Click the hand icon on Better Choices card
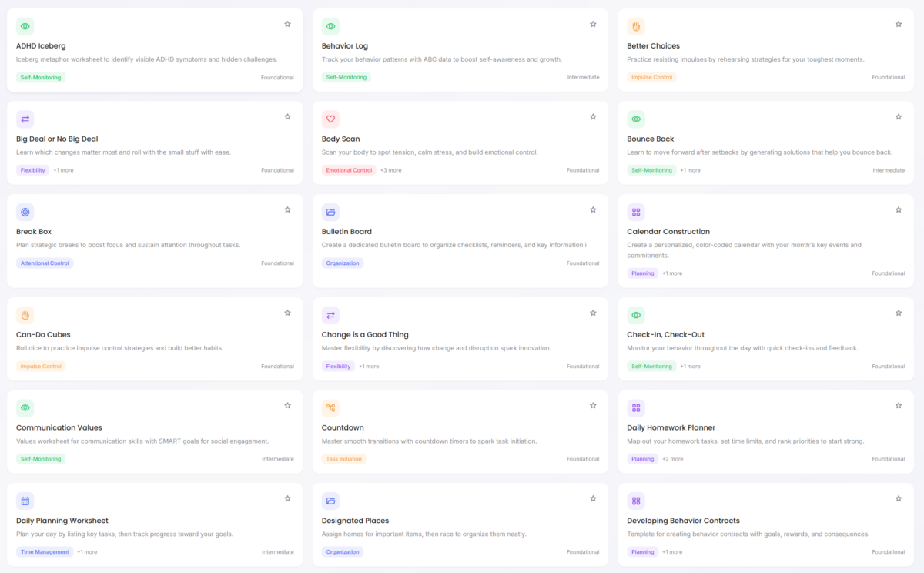The height and width of the screenshot is (573, 924). pos(636,26)
